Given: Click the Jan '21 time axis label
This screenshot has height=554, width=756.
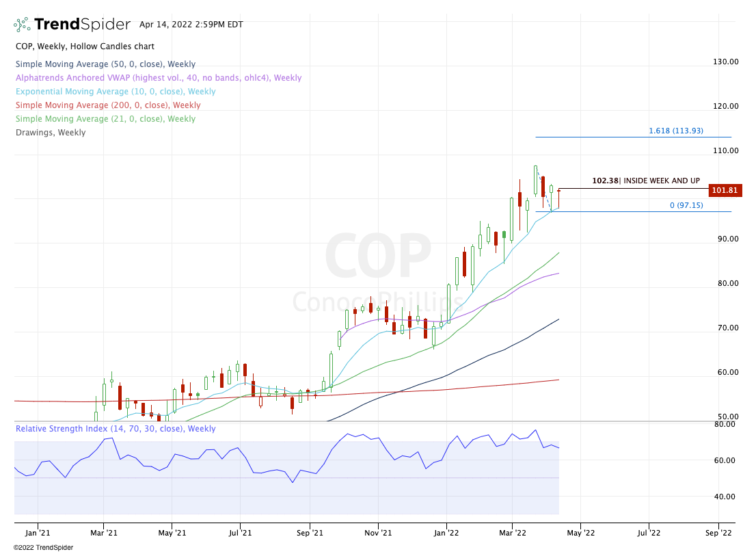Looking at the screenshot, I should pyautogui.click(x=38, y=533).
